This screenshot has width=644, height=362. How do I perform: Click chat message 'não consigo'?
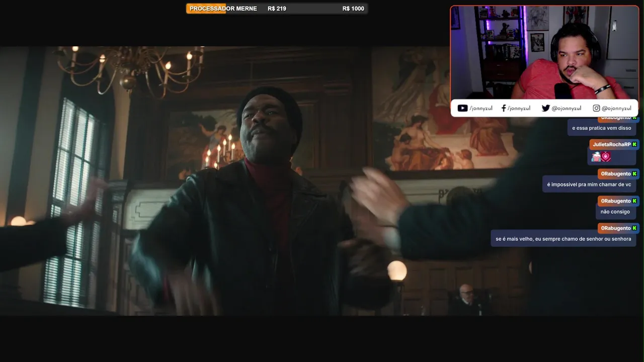(615, 212)
